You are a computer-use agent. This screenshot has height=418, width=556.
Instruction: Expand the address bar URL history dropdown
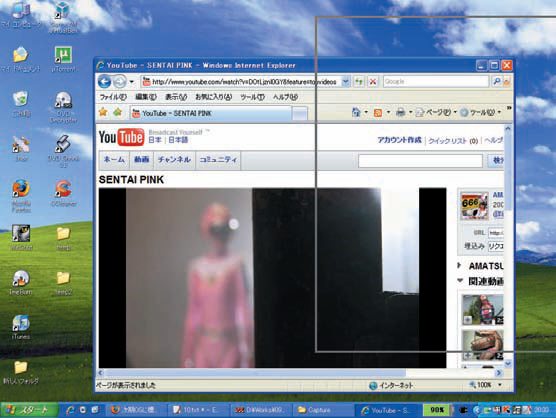[x=345, y=82]
